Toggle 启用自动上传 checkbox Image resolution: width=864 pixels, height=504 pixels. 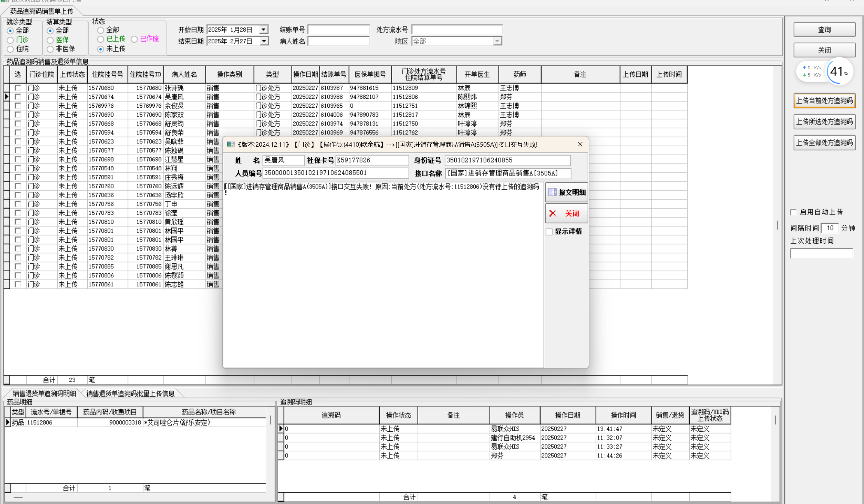[x=793, y=212]
